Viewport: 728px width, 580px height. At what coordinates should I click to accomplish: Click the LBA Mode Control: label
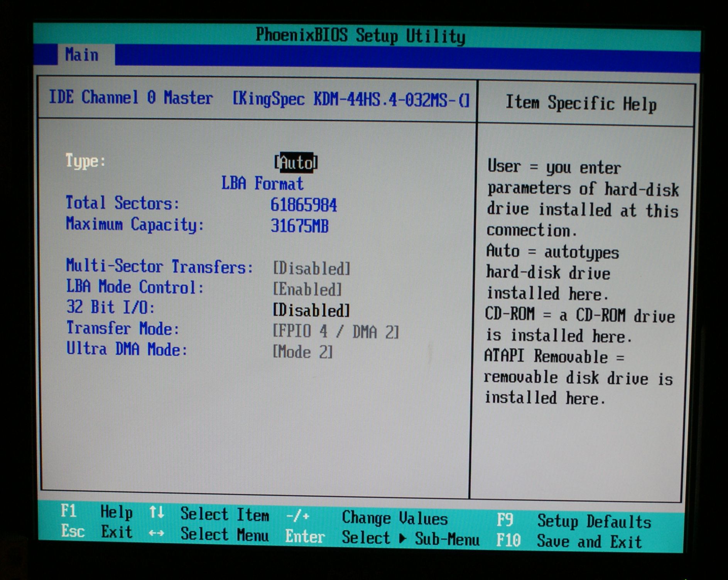pos(135,287)
